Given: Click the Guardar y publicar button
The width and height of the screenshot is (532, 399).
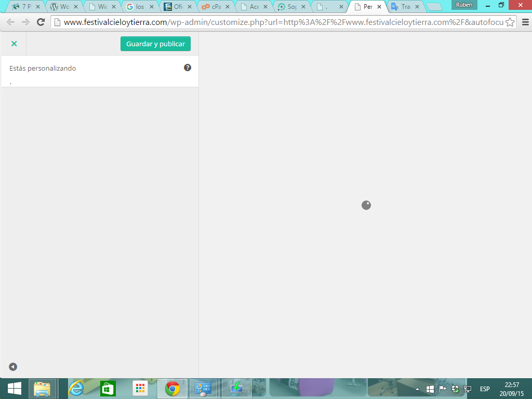Looking at the screenshot, I should pyautogui.click(x=155, y=44).
